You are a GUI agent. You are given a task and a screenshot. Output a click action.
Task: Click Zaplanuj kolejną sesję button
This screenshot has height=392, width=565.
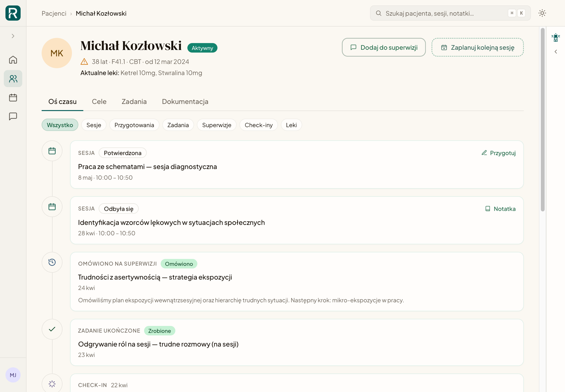click(x=477, y=47)
